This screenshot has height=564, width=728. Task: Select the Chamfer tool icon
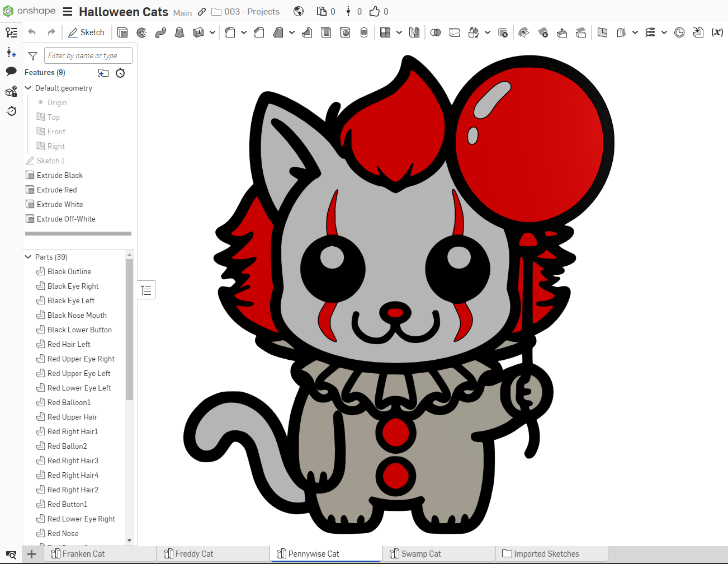[x=259, y=32]
